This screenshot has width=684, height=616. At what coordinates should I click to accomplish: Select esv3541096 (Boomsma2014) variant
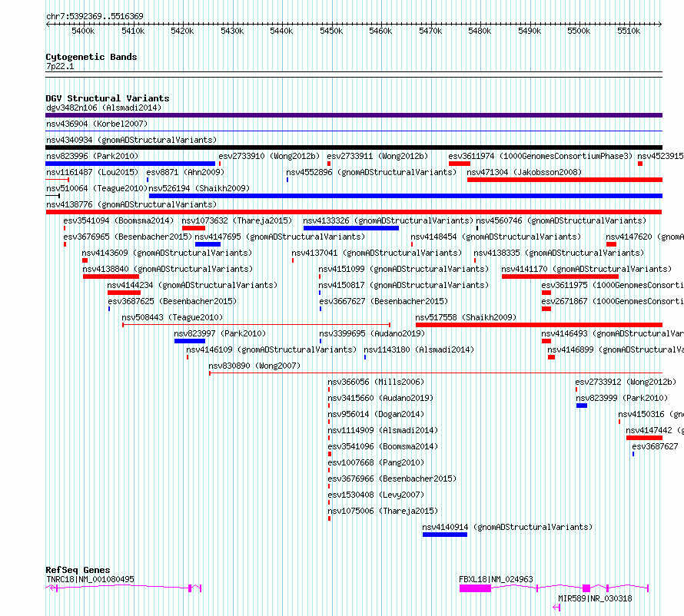pos(383,446)
